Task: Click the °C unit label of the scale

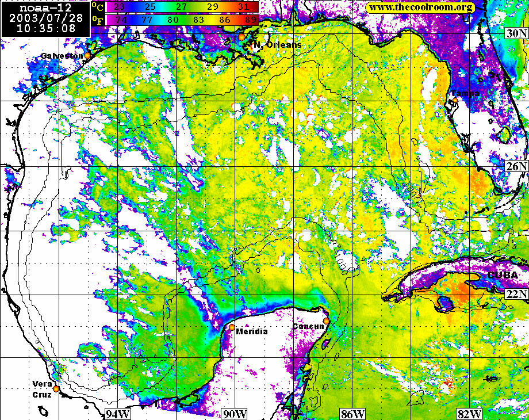Action: tap(98, 7)
